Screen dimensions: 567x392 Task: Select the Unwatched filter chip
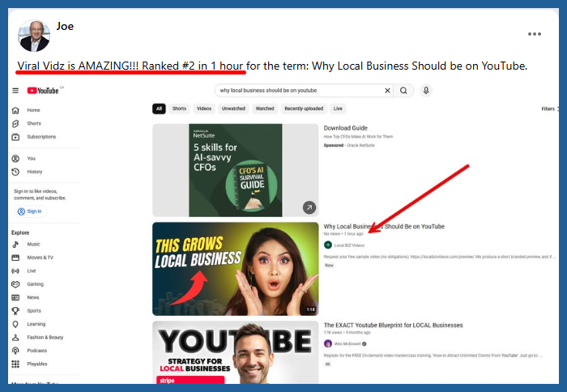click(x=233, y=109)
